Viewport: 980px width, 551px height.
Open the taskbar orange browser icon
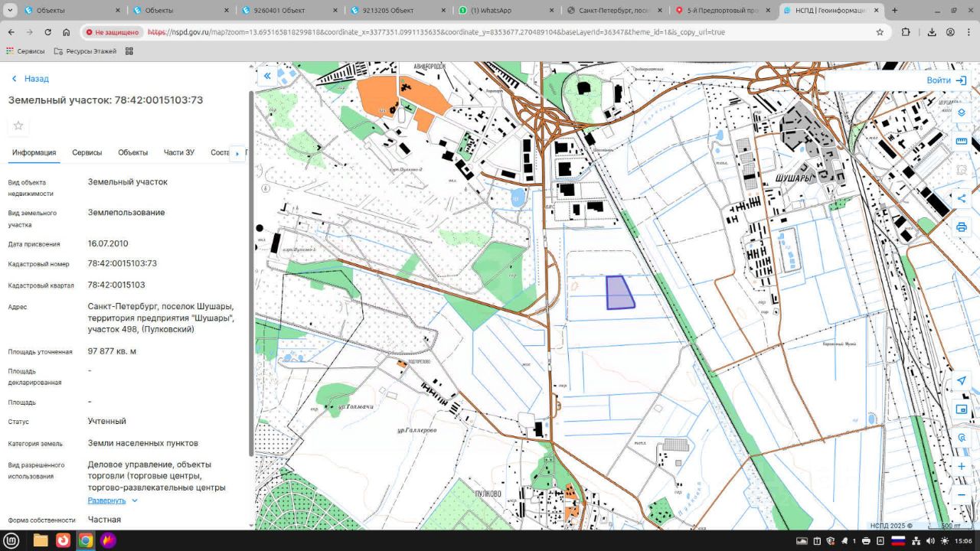point(63,540)
